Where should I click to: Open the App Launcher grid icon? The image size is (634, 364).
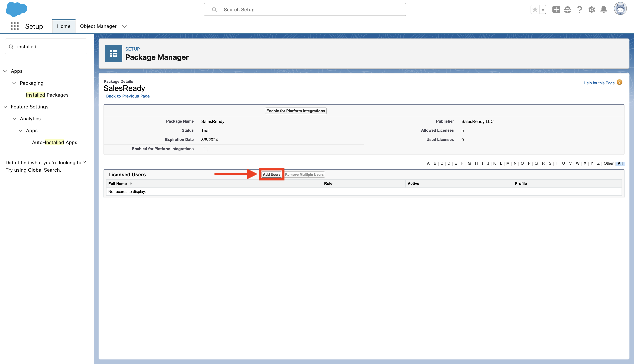15,26
